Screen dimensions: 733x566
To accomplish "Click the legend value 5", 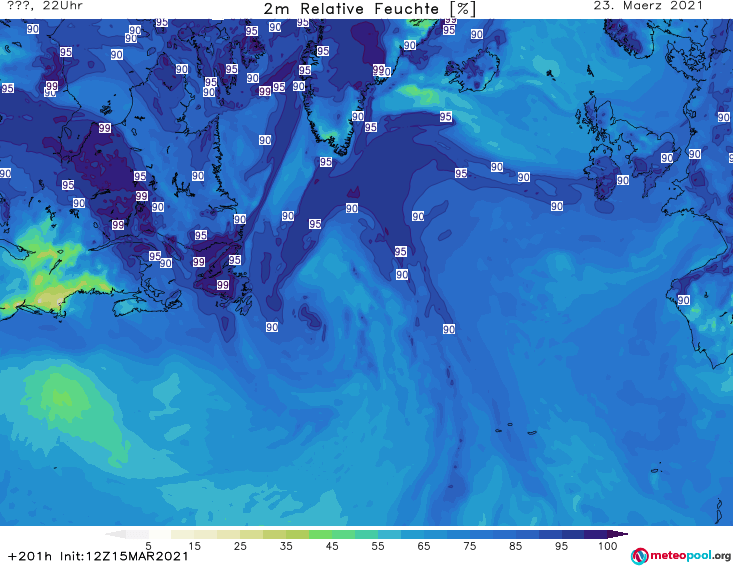I will pos(148,546).
